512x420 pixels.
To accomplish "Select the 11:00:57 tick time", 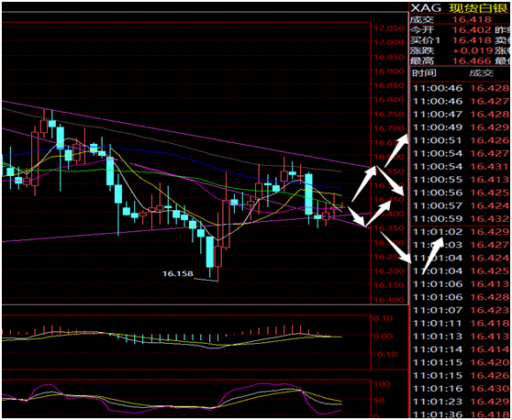I will (x=438, y=205).
